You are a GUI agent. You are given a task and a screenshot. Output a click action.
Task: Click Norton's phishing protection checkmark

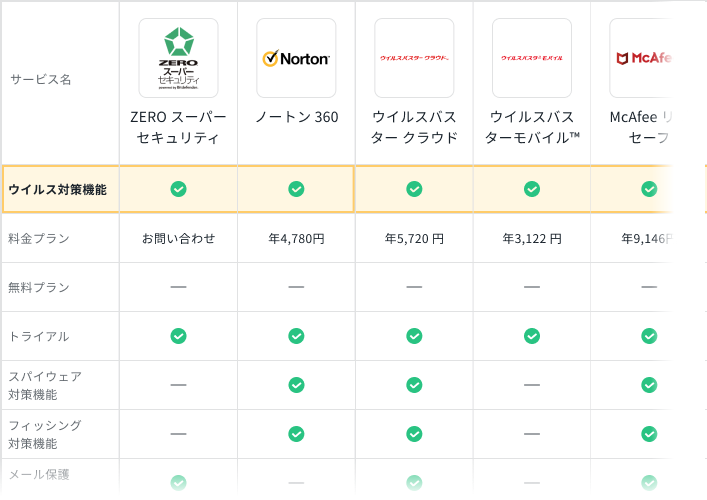pos(296,434)
